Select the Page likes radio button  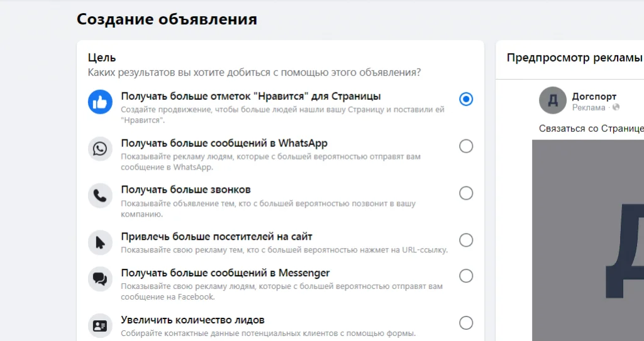click(x=466, y=99)
